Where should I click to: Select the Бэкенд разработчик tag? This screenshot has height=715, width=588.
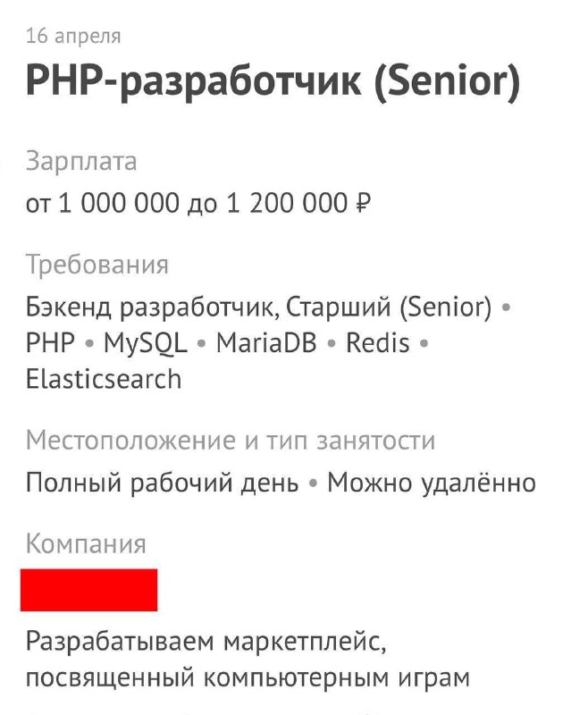[150, 307]
